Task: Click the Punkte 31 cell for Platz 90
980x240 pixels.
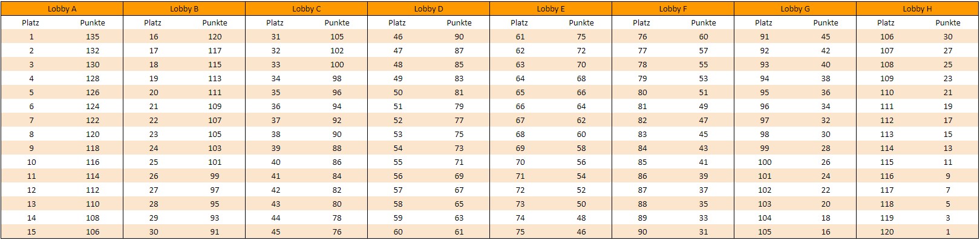Action: click(703, 232)
